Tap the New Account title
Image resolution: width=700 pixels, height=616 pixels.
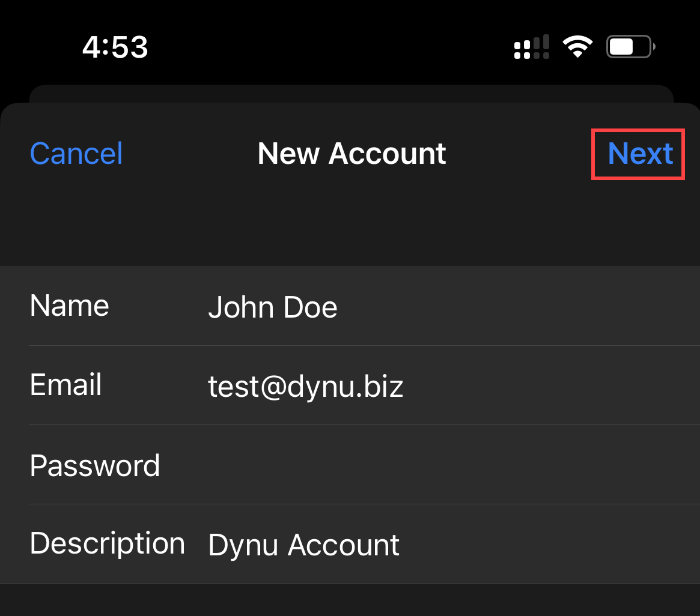point(352,154)
